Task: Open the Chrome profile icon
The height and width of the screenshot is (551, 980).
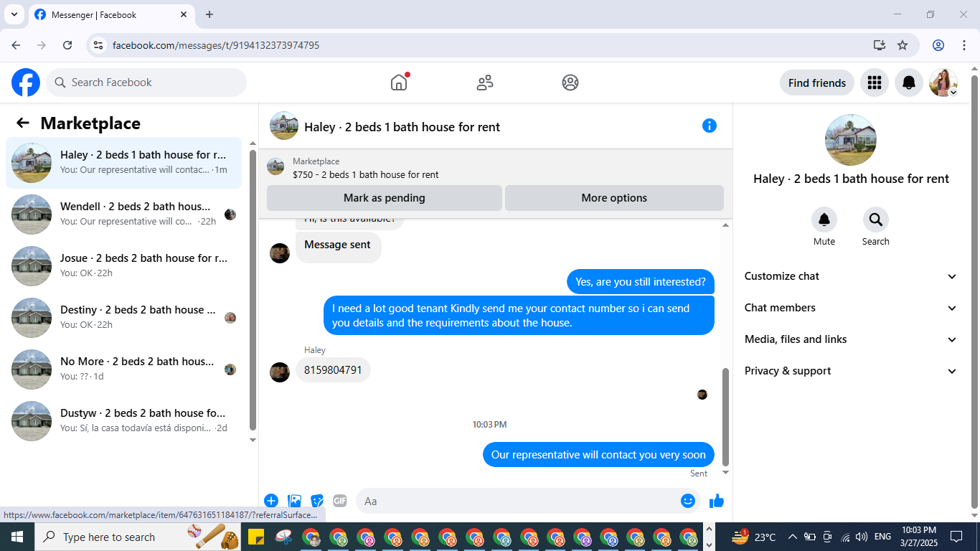Action: 938,45
